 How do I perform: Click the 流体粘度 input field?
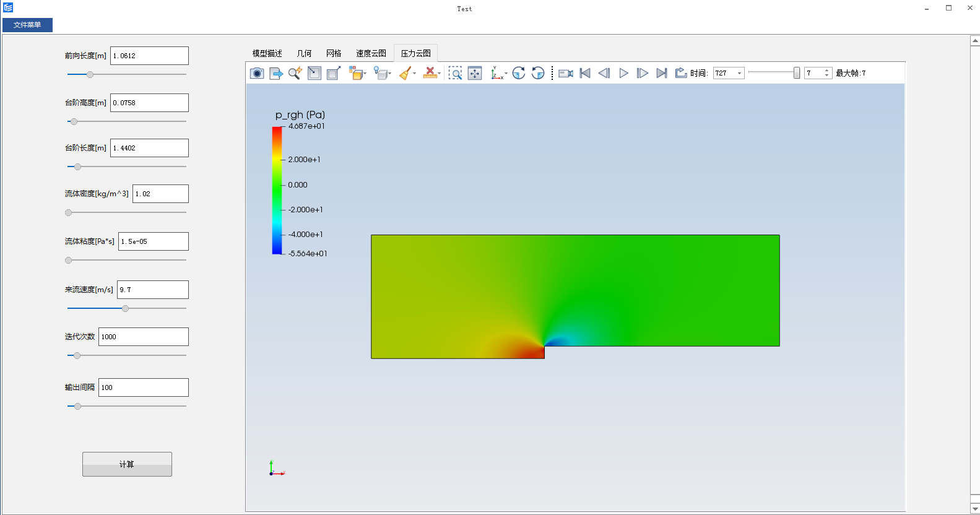click(x=154, y=241)
